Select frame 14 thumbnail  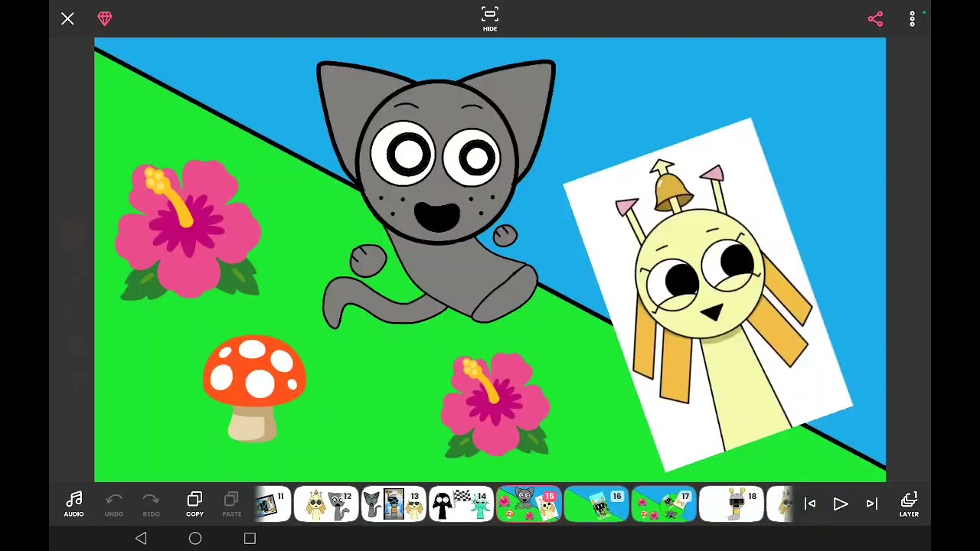461,504
